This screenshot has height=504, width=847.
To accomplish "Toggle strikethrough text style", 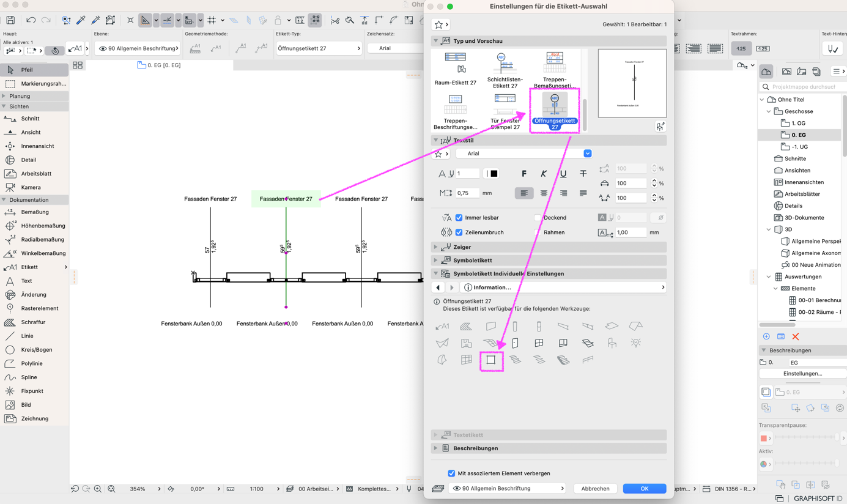I will tap(583, 174).
